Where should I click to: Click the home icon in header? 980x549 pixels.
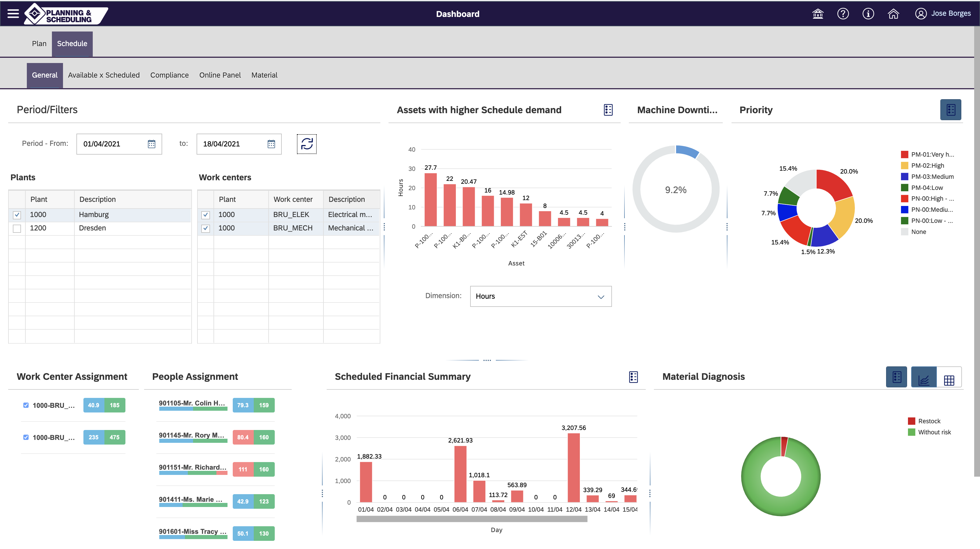[893, 14]
